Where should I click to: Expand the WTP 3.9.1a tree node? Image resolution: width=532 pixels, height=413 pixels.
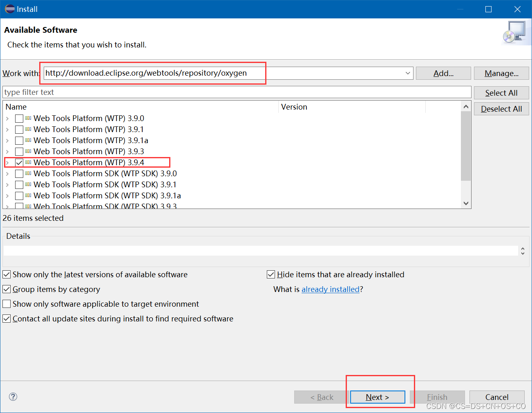(x=7, y=141)
